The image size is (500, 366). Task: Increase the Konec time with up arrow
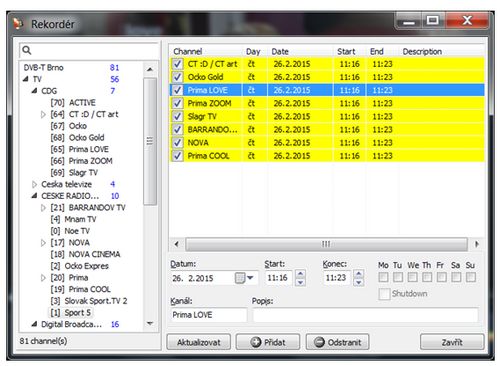pos(359,274)
